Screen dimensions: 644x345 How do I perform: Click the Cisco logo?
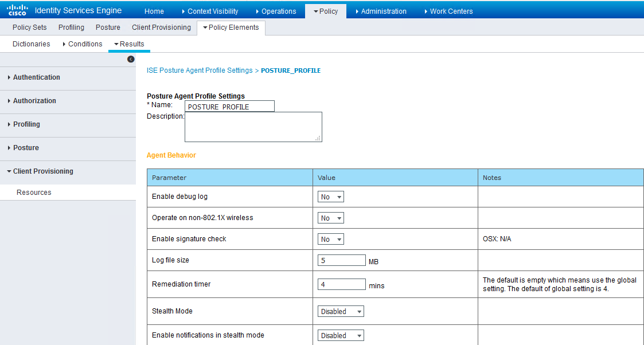[x=17, y=10]
